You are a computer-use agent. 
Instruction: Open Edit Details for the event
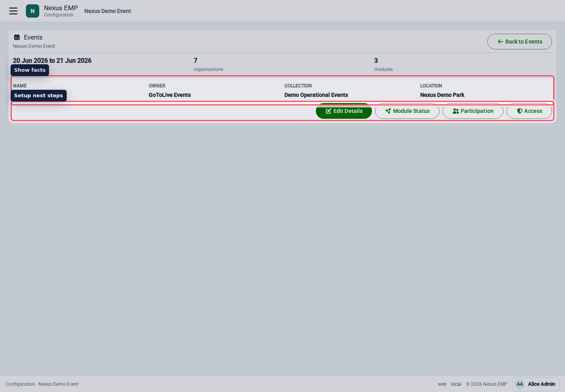(x=344, y=111)
